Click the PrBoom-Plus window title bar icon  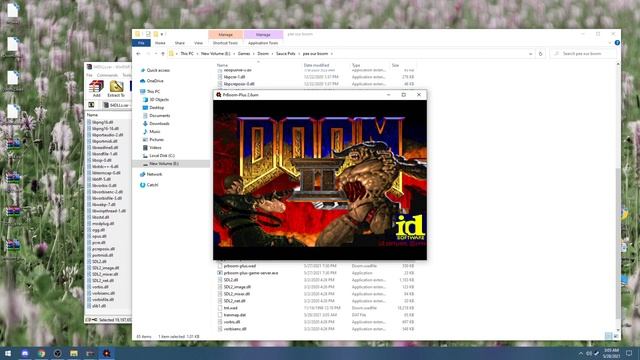click(218, 95)
